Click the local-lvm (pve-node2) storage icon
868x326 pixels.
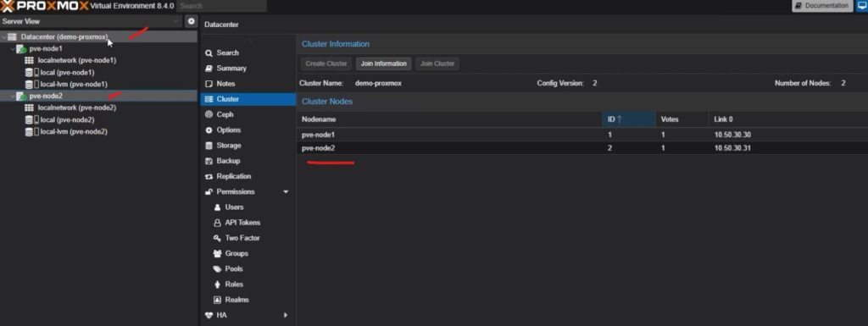[32, 132]
